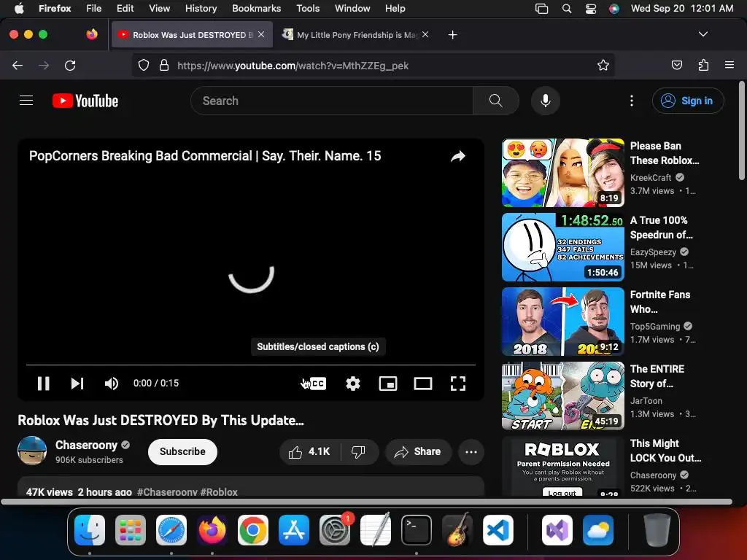Screen dimensions: 747x560
Task: Go to the YouTube home logo
Action: tap(85, 101)
